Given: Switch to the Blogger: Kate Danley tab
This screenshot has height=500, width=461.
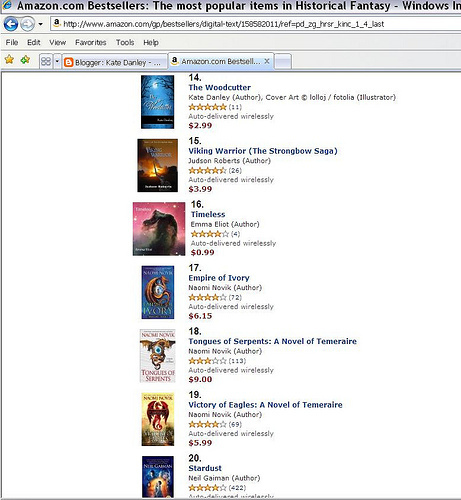Looking at the screenshot, I should 115,62.
